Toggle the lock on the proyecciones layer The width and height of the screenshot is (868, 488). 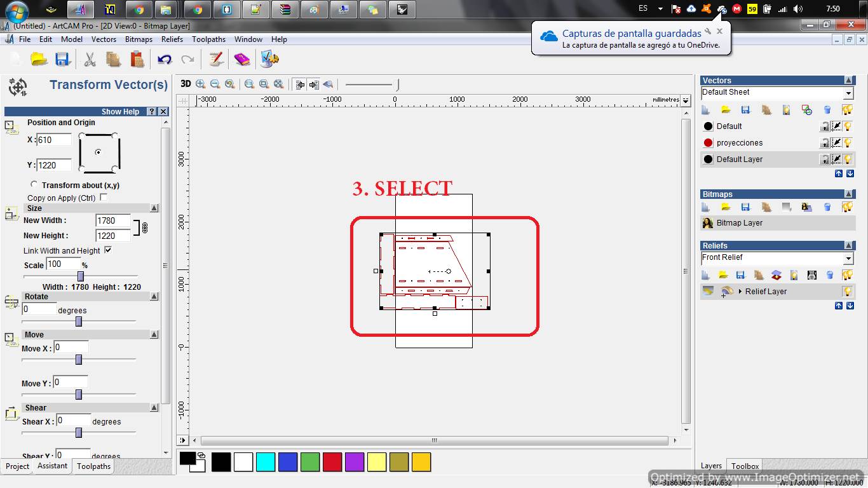tap(825, 143)
